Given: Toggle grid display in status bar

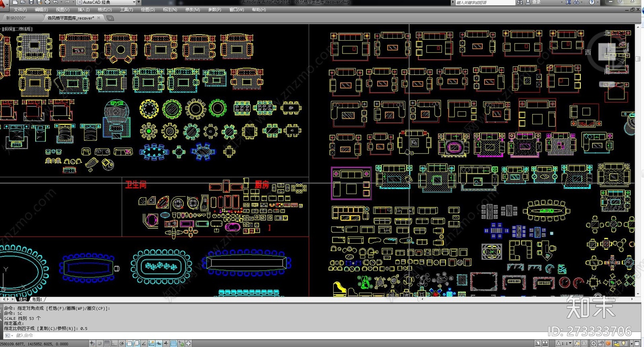Looking at the screenshot, I should click(x=107, y=343).
